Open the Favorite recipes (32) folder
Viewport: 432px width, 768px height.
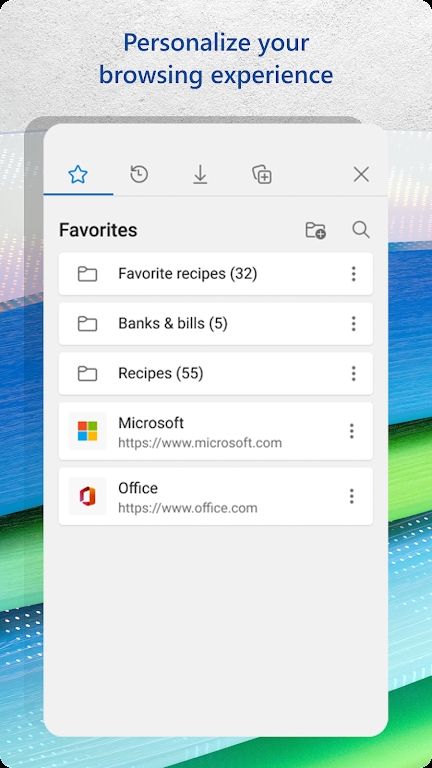click(216, 274)
